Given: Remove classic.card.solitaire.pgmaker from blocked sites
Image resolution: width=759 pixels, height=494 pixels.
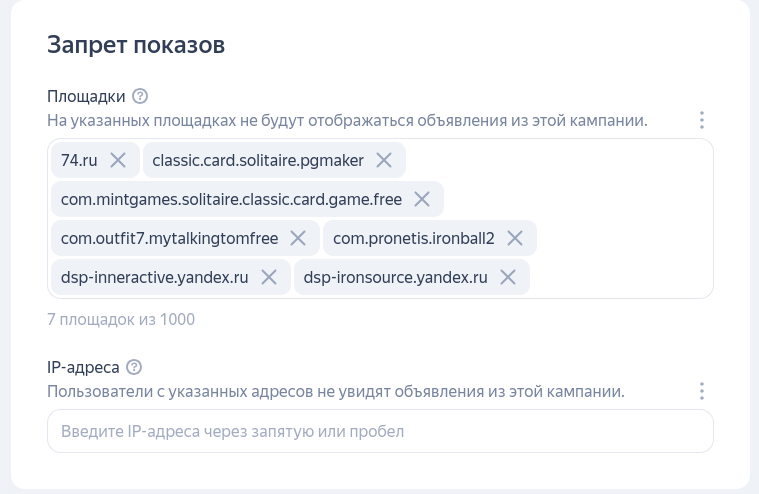Looking at the screenshot, I should (x=384, y=160).
